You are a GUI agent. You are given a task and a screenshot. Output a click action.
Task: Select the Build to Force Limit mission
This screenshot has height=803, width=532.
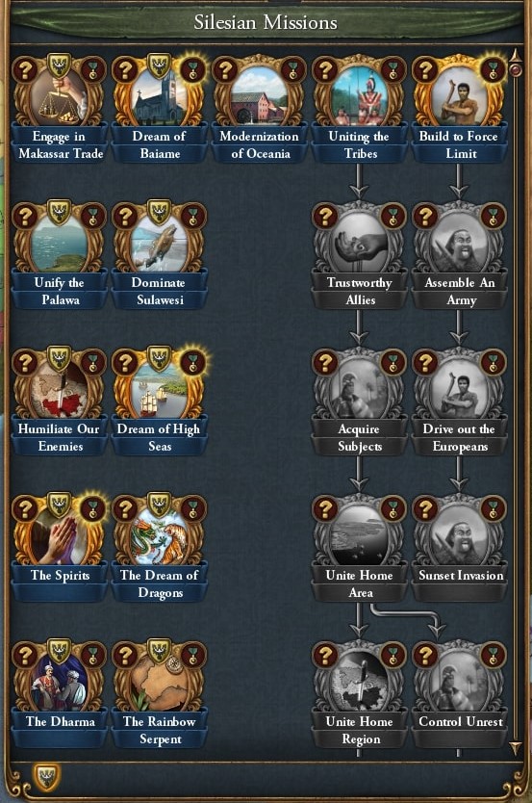pyautogui.click(x=460, y=97)
